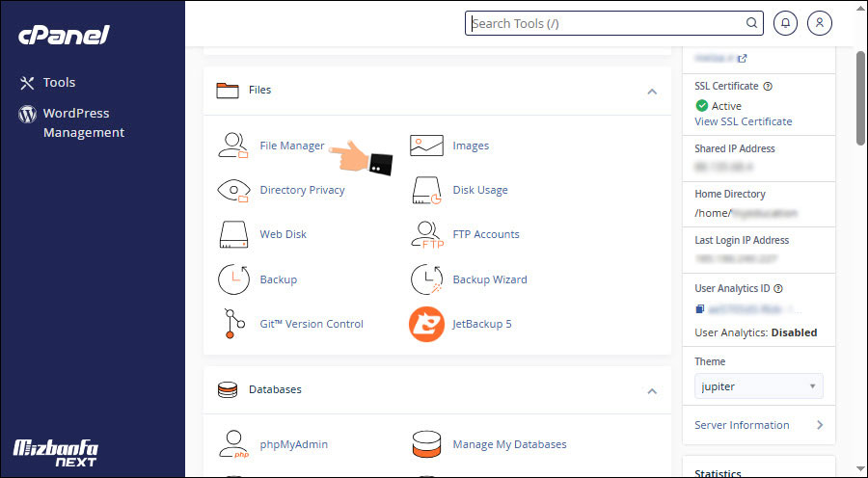Open the Theme dropdown showing jupiter

[758, 386]
